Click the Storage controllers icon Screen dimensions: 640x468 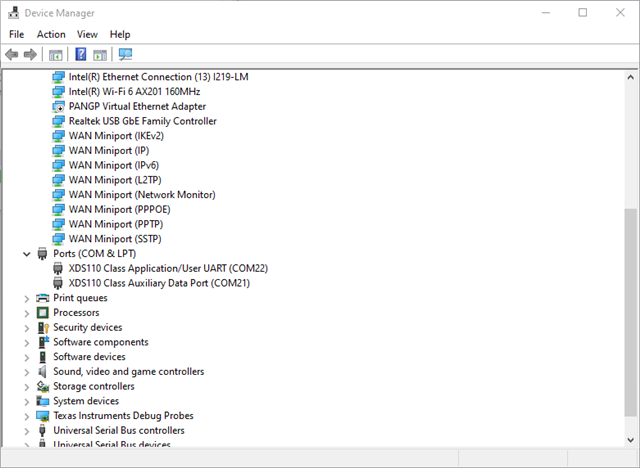(43, 386)
